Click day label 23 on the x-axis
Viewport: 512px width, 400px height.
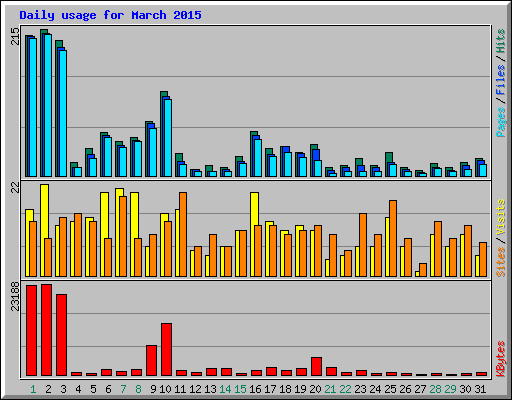(x=360, y=389)
